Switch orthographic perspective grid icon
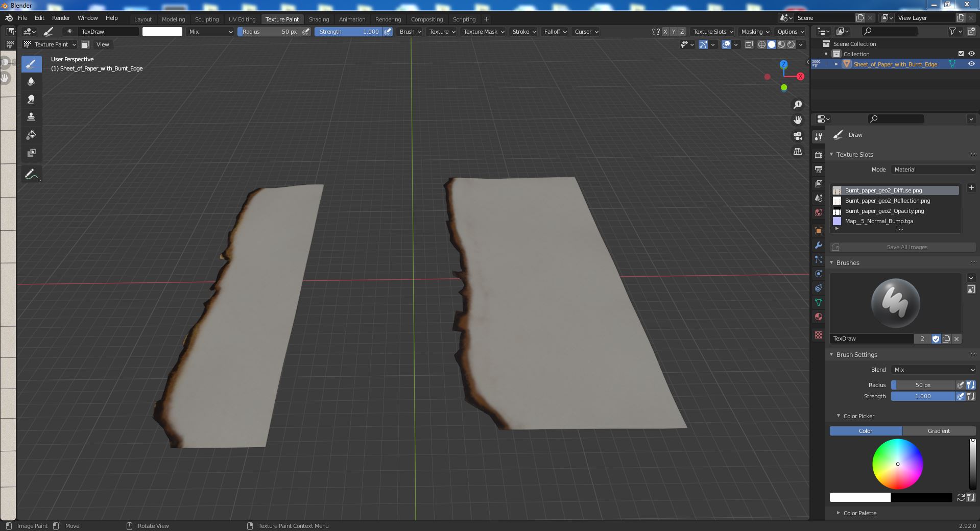 pos(797,152)
